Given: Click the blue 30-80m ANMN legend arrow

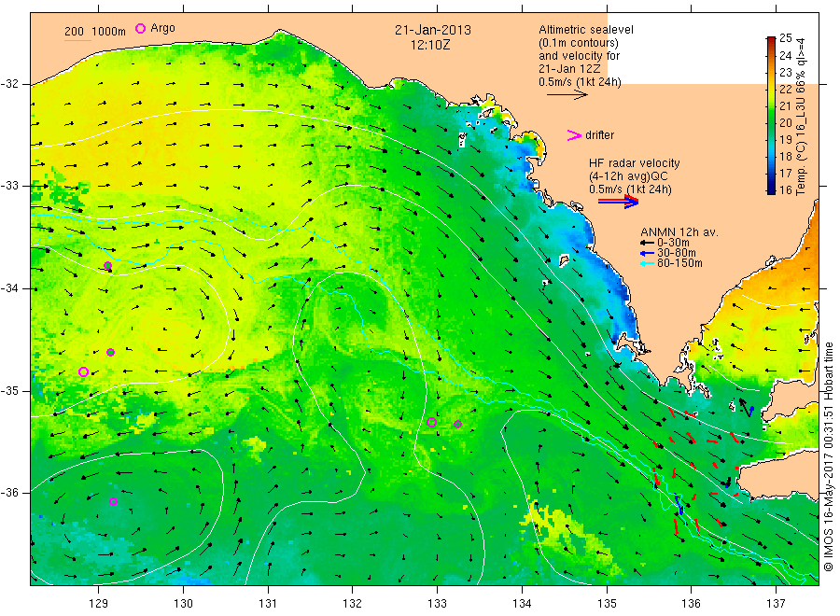Looking at the screenshot, I should point(647,253).
